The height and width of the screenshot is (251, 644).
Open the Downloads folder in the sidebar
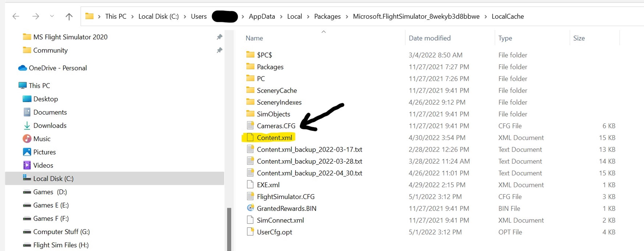pyautogui.click(x=50, y=125)
